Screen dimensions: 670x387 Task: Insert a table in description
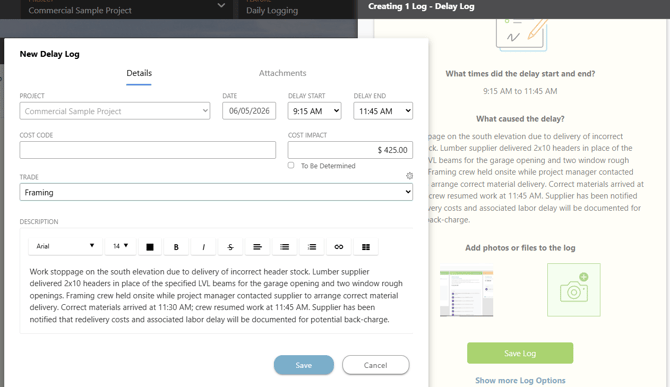(366, 247)
